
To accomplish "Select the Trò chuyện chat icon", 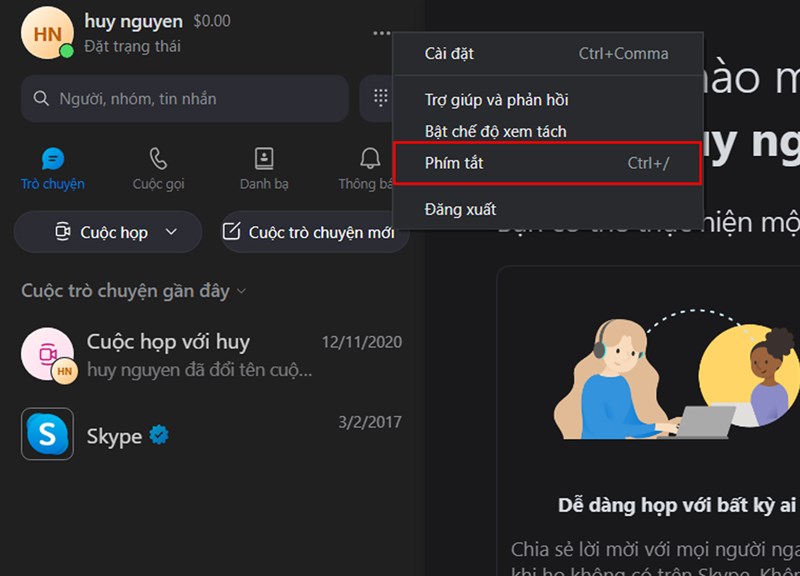I will 52,158.
